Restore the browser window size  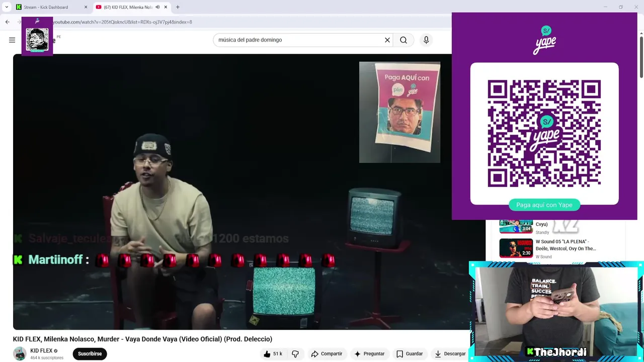(x=621, y=7)
